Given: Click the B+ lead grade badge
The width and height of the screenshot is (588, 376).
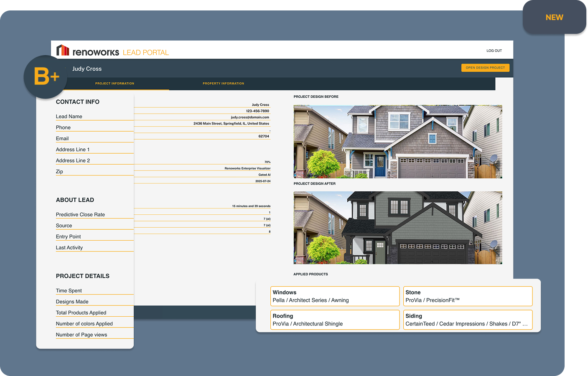Looking at the screenshot, I should click(46, 77).
